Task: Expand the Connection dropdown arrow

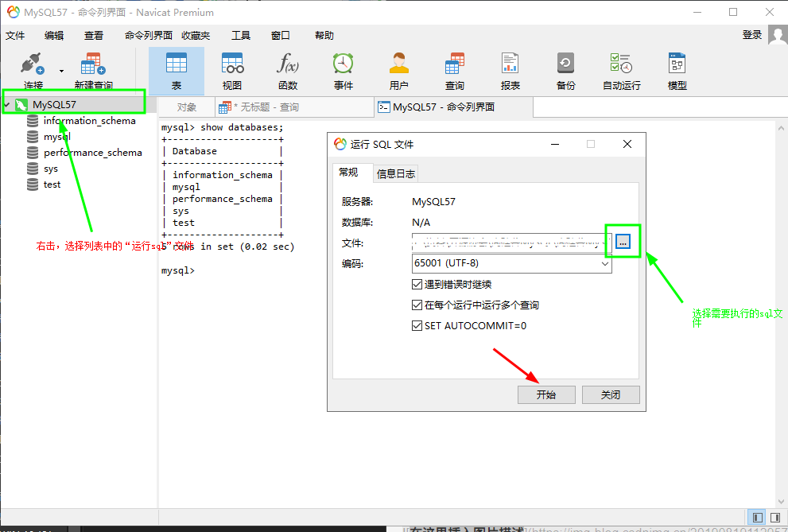Action: (61, 71)
